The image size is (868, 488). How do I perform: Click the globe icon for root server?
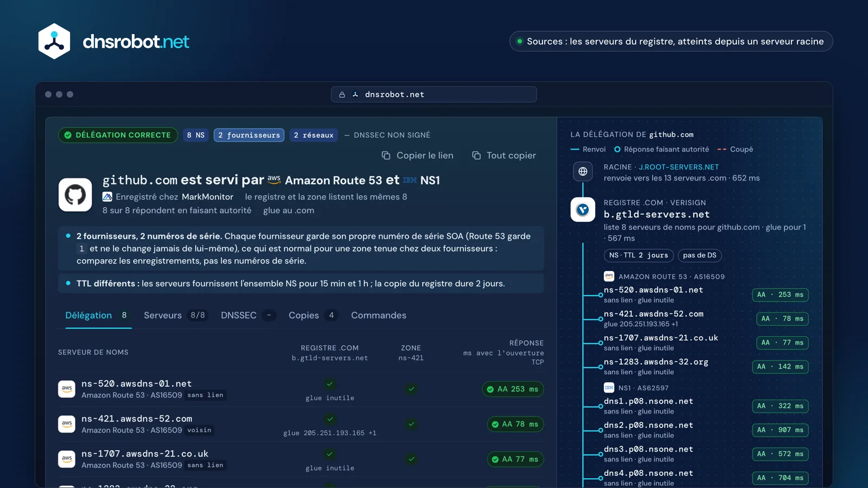[583, 171]
